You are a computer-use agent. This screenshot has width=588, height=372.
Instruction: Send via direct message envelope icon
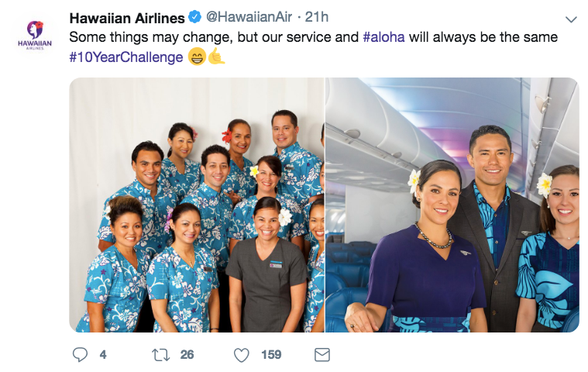(x=322, y=354)
